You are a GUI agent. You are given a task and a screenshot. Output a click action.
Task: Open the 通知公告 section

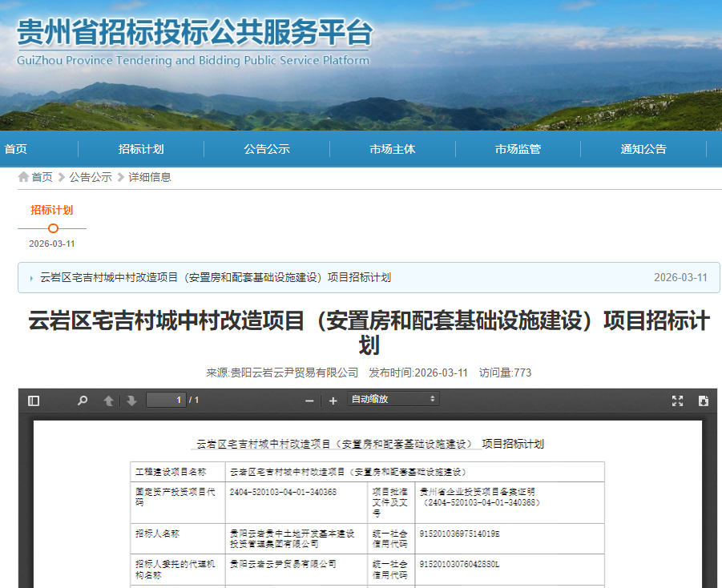coord(643,149)
